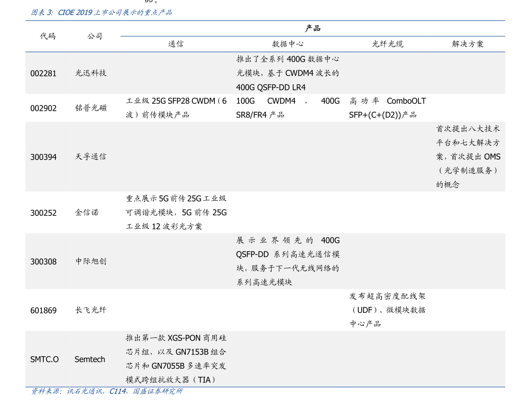This screenshot has width=532, height=404.
Task: Click company name '金信诺'
Action: (87, 213)
